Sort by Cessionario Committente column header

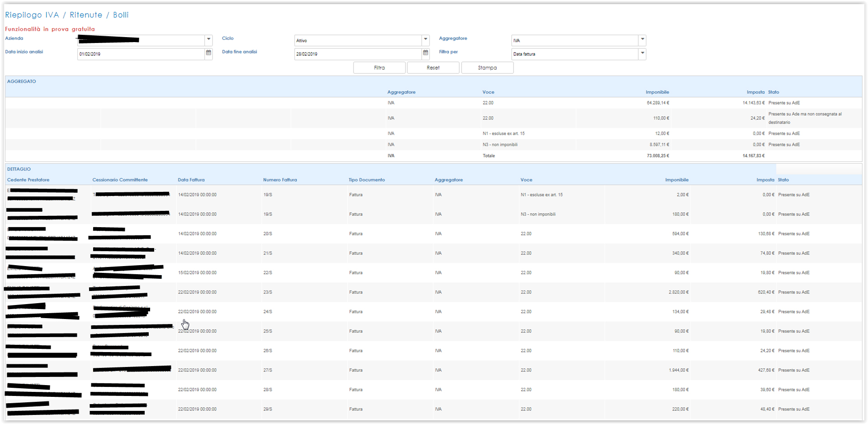(120, 180)
